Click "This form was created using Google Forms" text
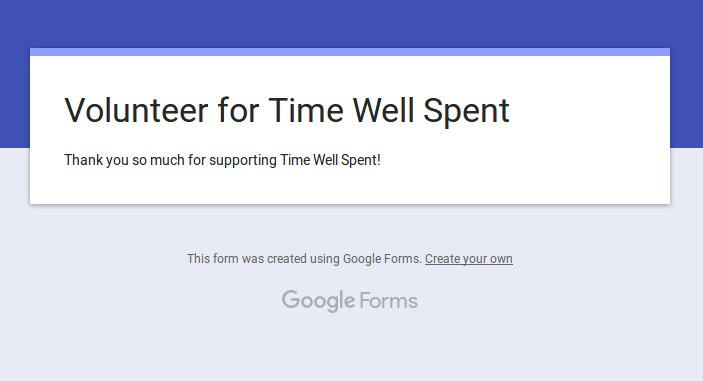 point(304,259)
